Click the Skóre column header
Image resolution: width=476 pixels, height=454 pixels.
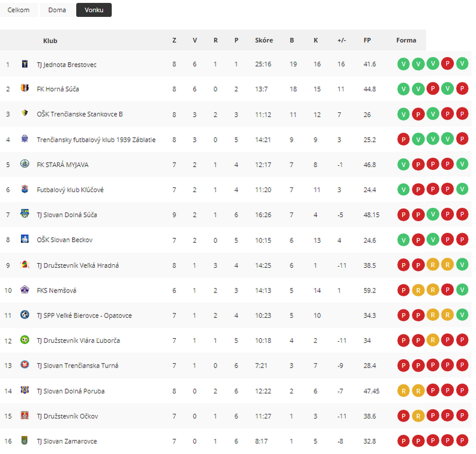(x=264, y=40)
